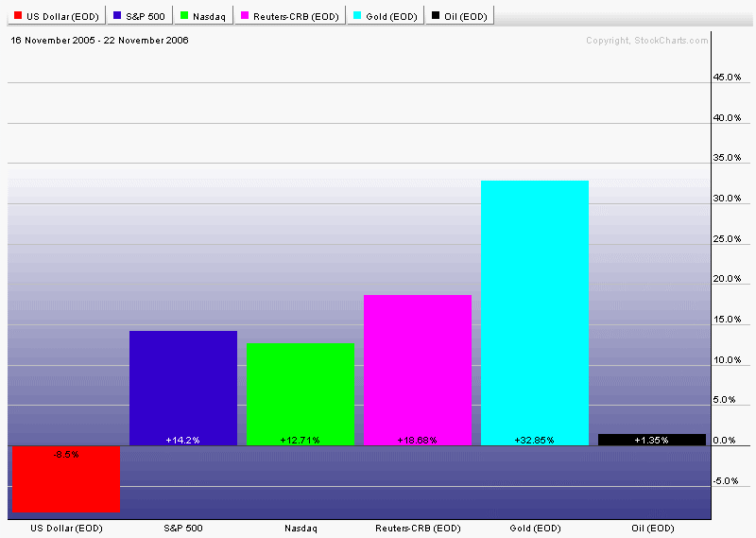
Task: Click the 0.0% axis label
Action: 725,440
